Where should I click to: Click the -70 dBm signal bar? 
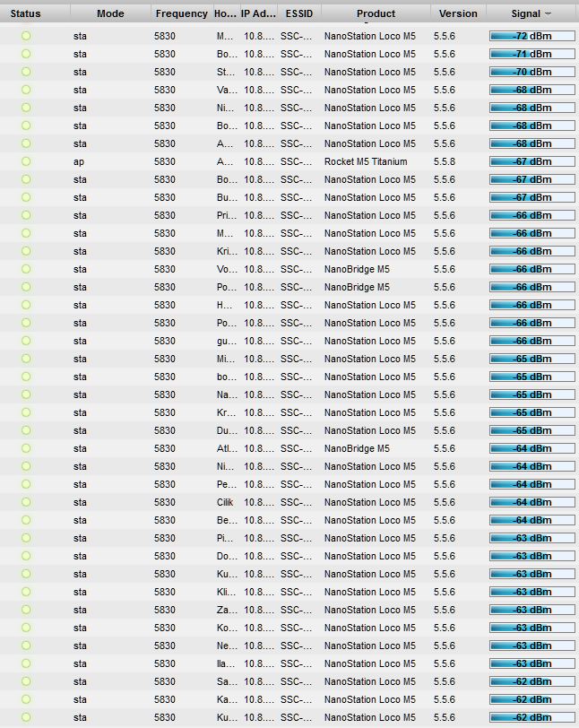tap(532, 72)
